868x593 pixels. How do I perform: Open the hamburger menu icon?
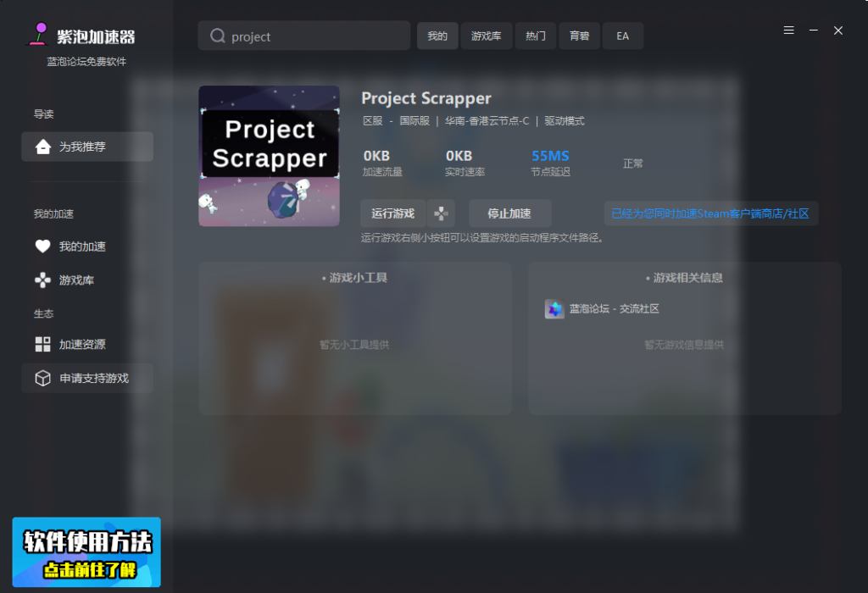(789, 30)
